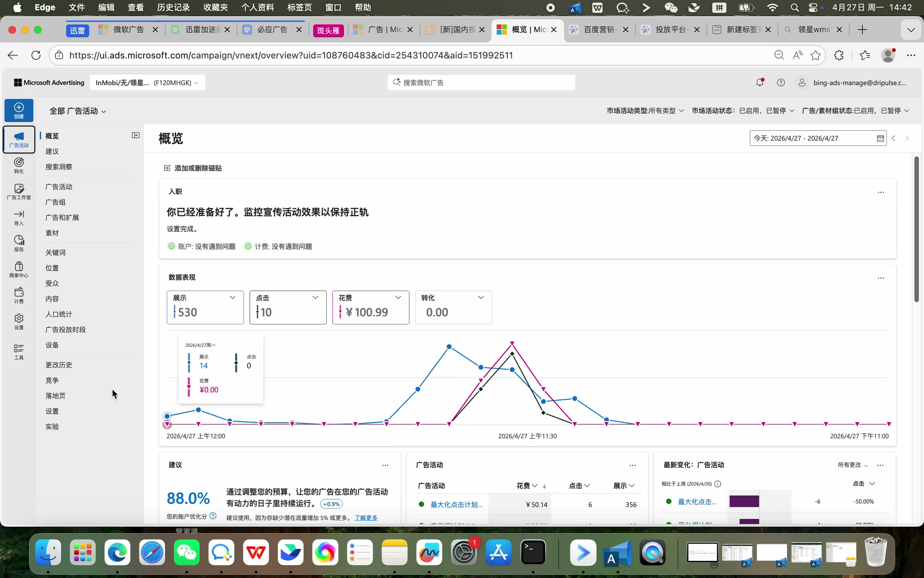Go to previous date range arrow
The width and height of the screenshot is (924, 578).
(893, 138)
